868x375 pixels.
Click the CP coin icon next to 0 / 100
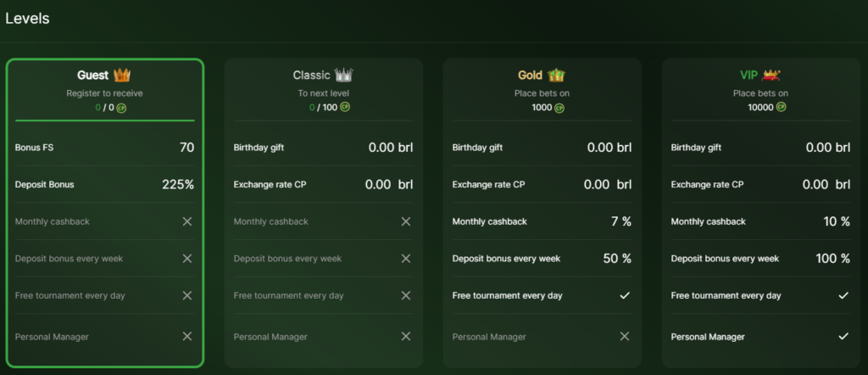point(345,107)
